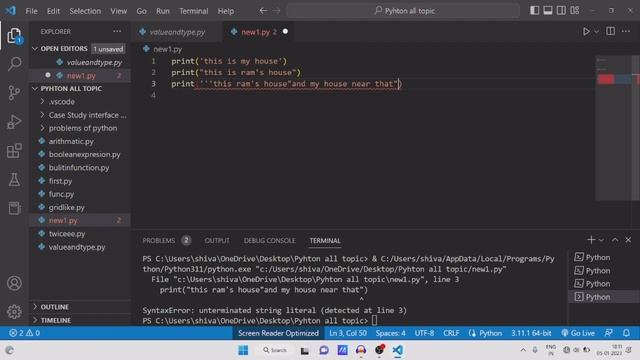Open the Testing flask view

click(14, 180)
